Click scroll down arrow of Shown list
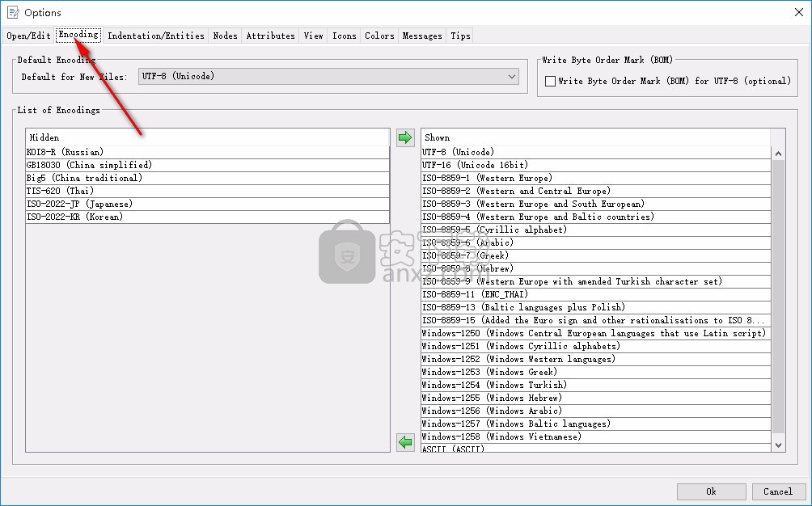 click(x=778, y=445)
